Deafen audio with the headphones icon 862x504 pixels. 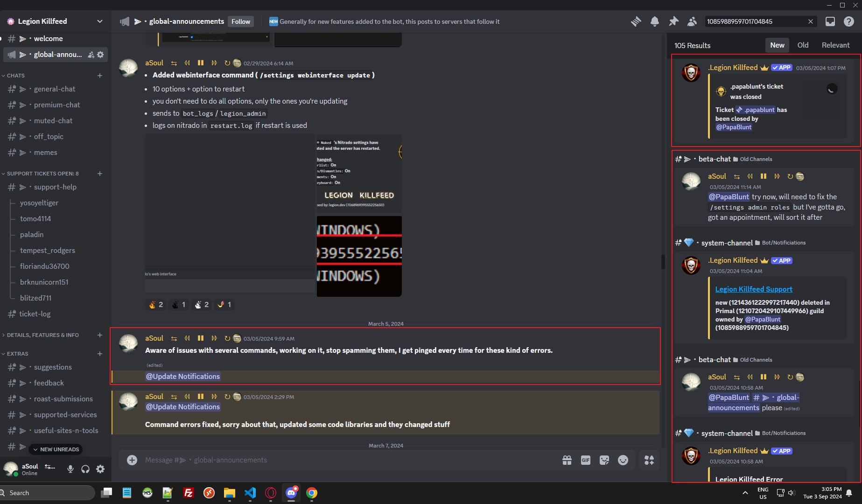click(85, 469)
